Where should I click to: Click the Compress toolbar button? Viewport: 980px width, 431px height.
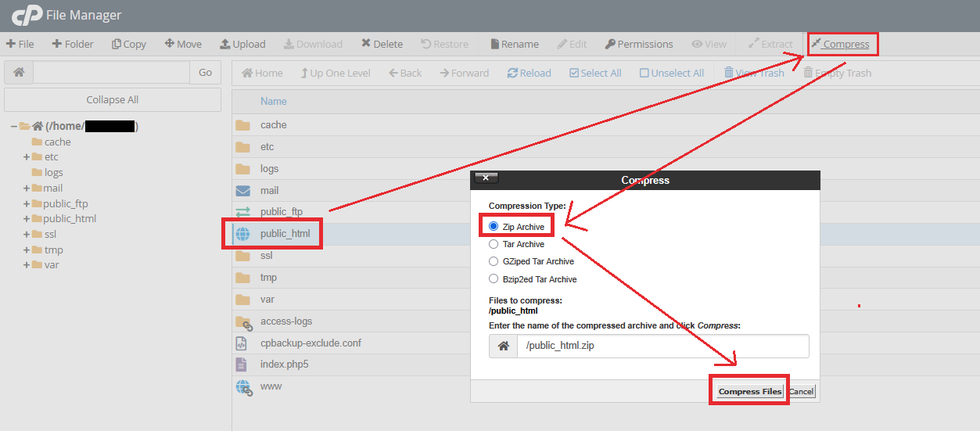tap(840, 45)
